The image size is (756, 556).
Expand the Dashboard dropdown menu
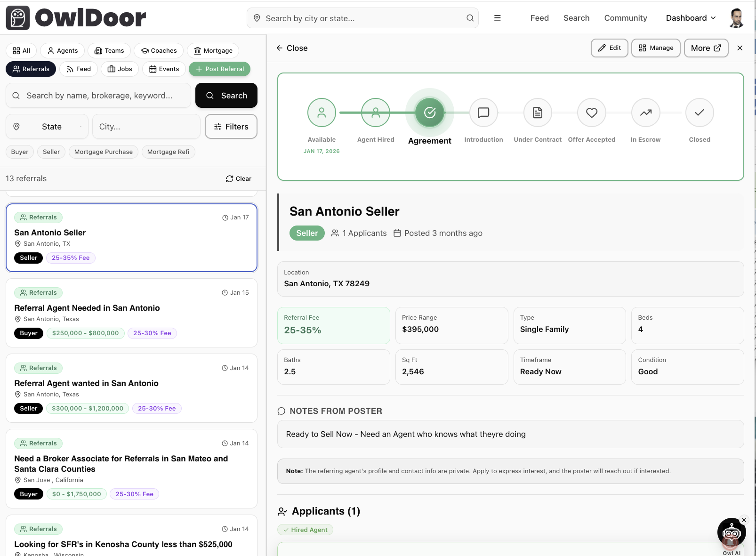pos(691,18)
